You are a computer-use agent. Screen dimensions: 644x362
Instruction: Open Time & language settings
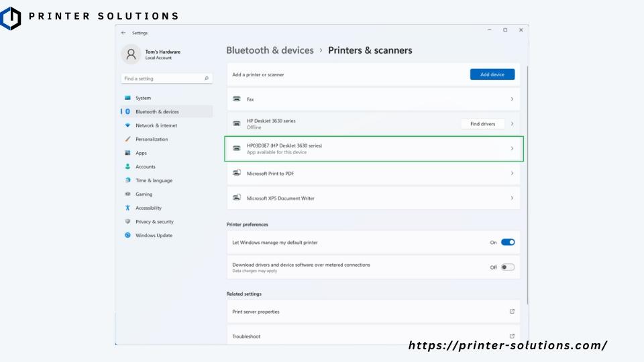[x=167, y=180]
